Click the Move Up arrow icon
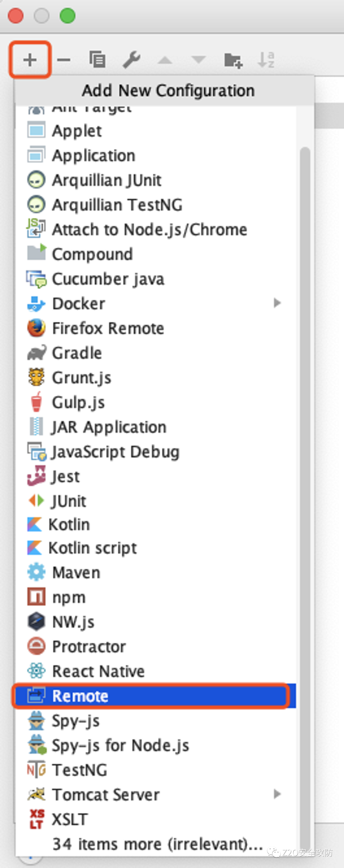Screen dimensions: 344x868 tap(165, 60)
